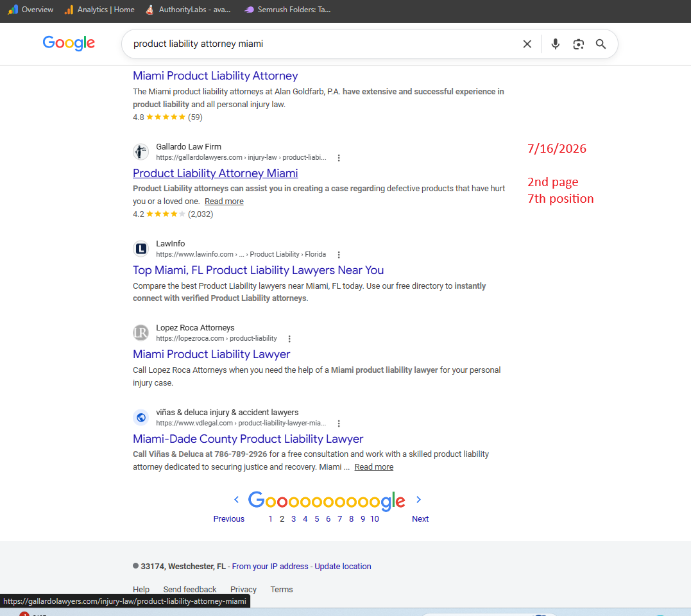Go to results page 10
691x616 pixels.
tap(375, 519)
